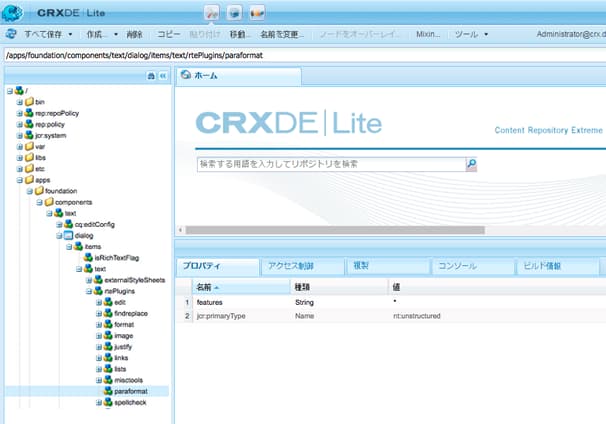Sort by 名前 column header
The width and height of the screenshot is (606, 424).
click(x=241, y=287)
